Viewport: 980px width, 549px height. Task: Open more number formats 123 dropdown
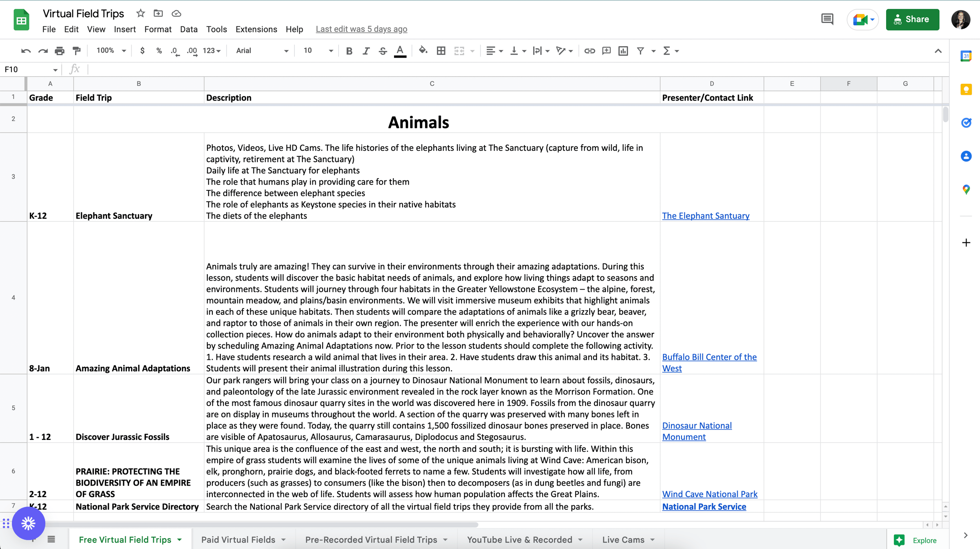212,51
